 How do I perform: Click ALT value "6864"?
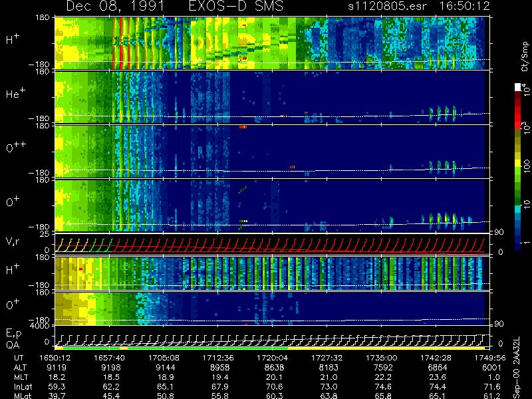click(x=438, y=368)
